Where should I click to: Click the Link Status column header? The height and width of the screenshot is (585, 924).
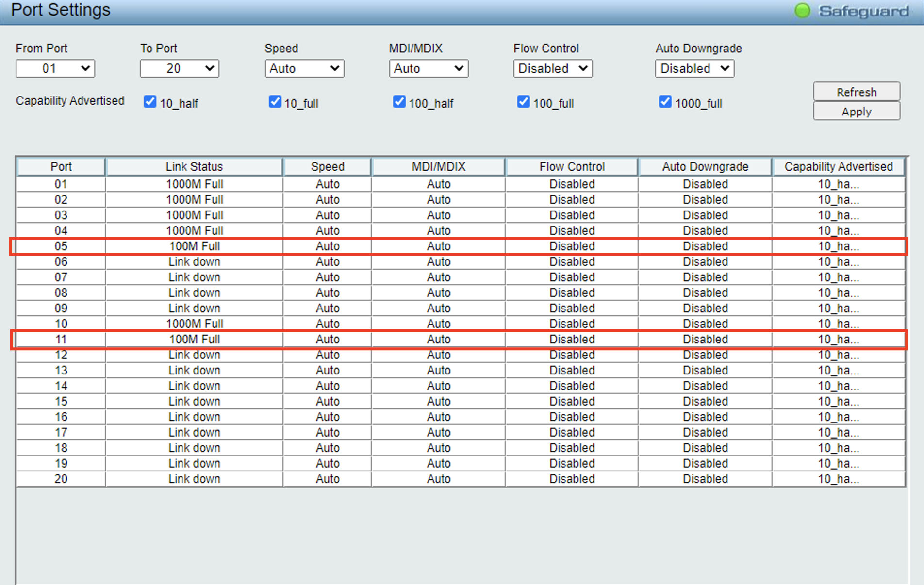194,167
